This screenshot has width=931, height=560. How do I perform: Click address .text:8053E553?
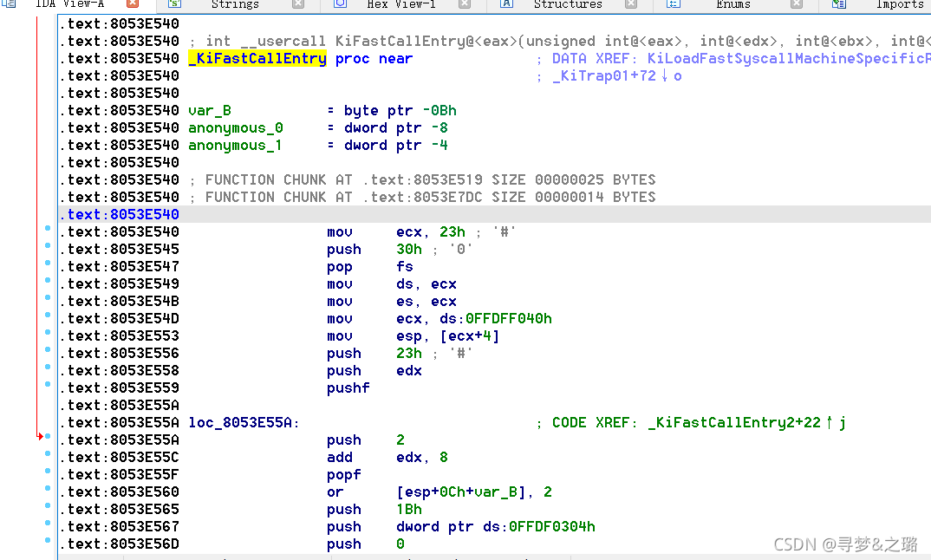click(x=120, y=336)
